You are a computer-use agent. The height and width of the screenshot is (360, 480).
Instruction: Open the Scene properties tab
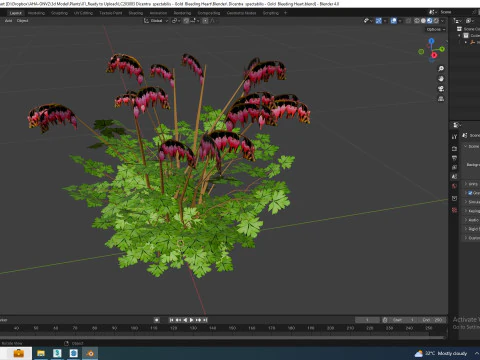pyautogui.click(x=454, y=176)
